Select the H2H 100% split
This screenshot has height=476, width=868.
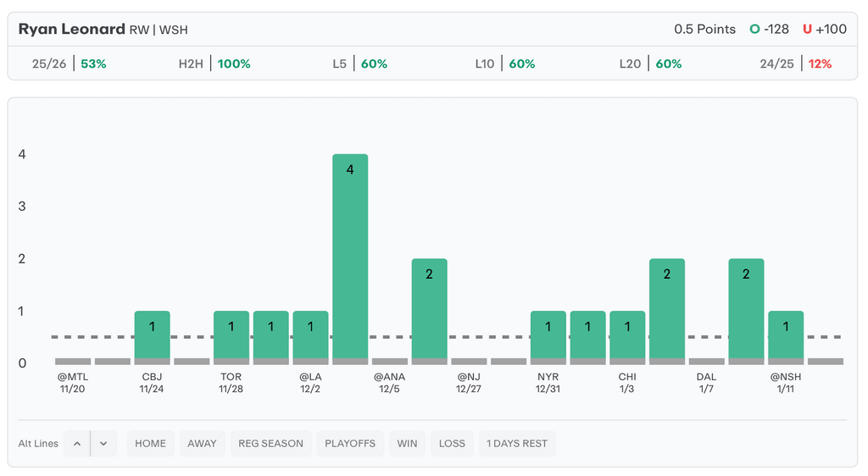pyautogui.click(x=214, y=64)
